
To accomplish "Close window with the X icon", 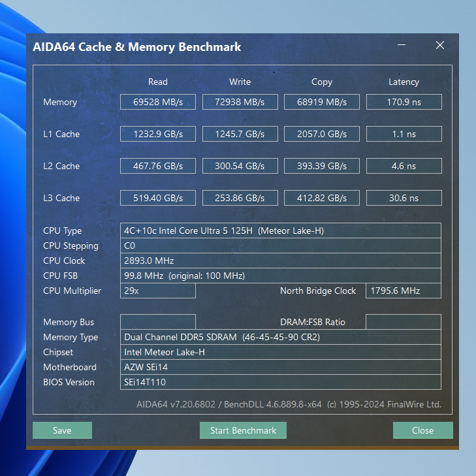I will pyautogui.click(x=440, y=45).
